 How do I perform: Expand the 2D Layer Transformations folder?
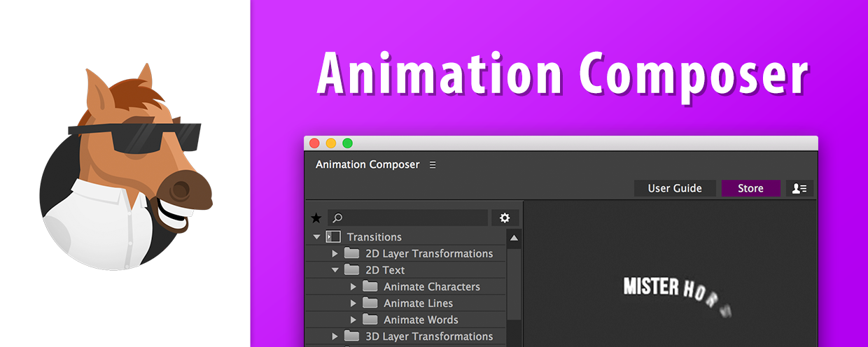click(335, 253)
